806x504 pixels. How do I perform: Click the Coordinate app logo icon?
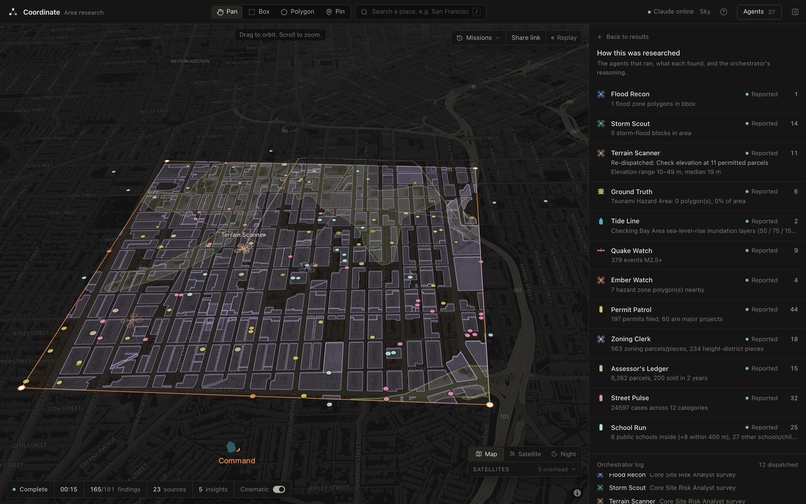coord(13,12)
